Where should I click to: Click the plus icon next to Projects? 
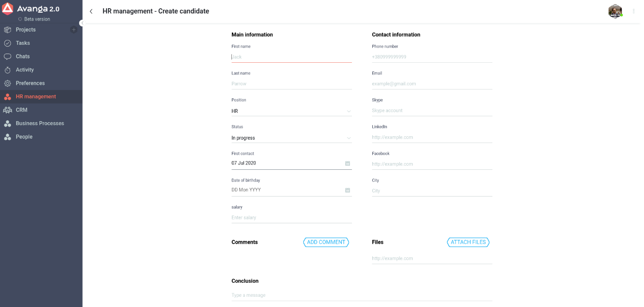(74, 30)
